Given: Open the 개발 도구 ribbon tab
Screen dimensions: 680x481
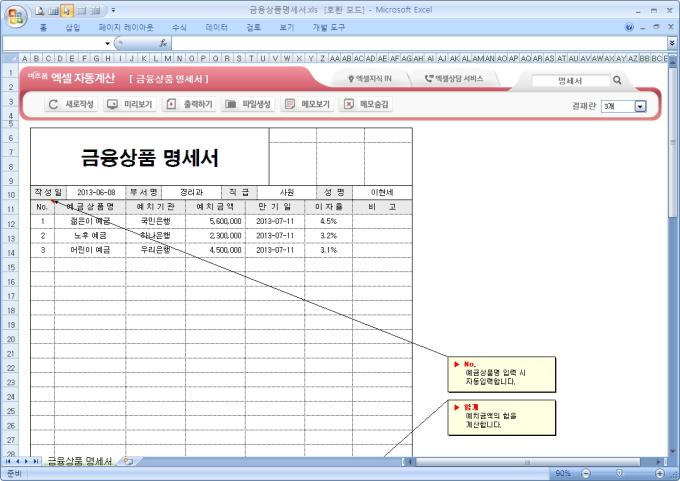Looking at the screenshot, I should coord(329,28).
